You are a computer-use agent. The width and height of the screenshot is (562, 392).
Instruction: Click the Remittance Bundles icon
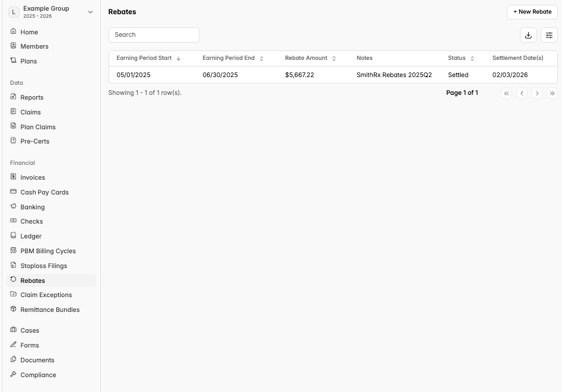pos(13,308)
